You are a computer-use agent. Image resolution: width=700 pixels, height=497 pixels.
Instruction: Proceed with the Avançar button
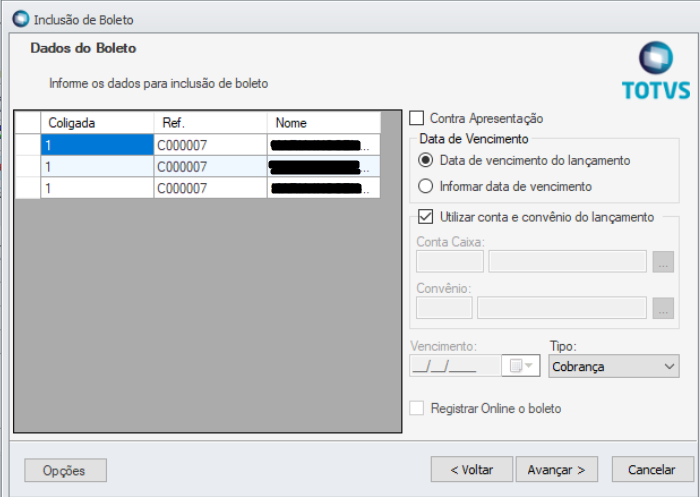tap(556, 469)
